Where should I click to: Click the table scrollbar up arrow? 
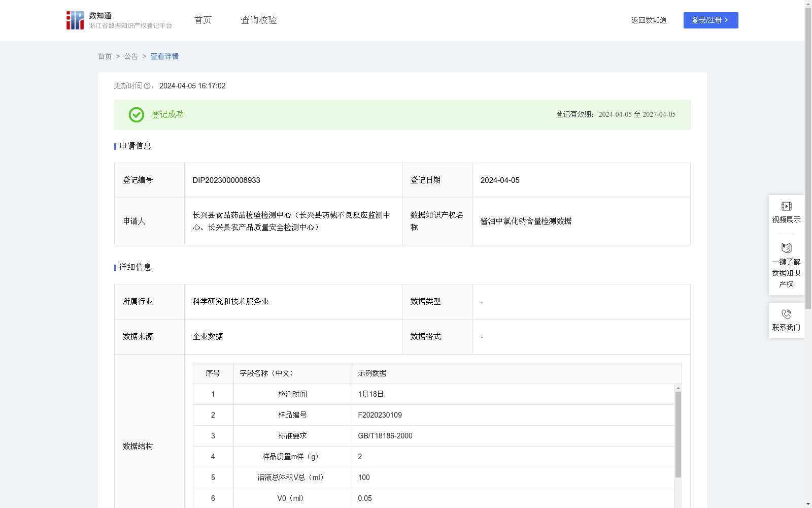[678, 388]
